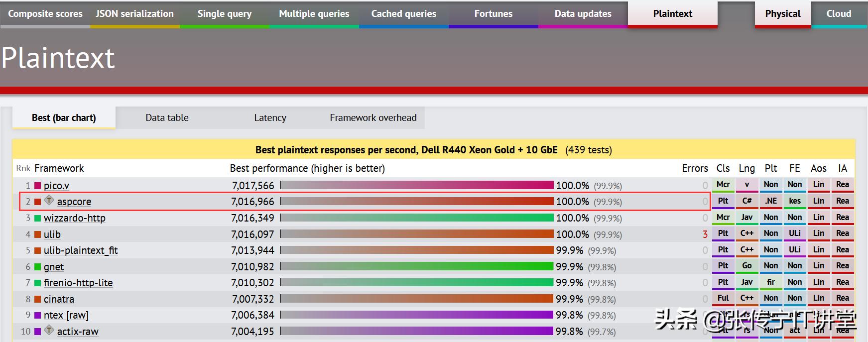This screenshot has height=342, width=868.
Task: Click the firenio-http-lite link
Action: [x=78, y=283]
